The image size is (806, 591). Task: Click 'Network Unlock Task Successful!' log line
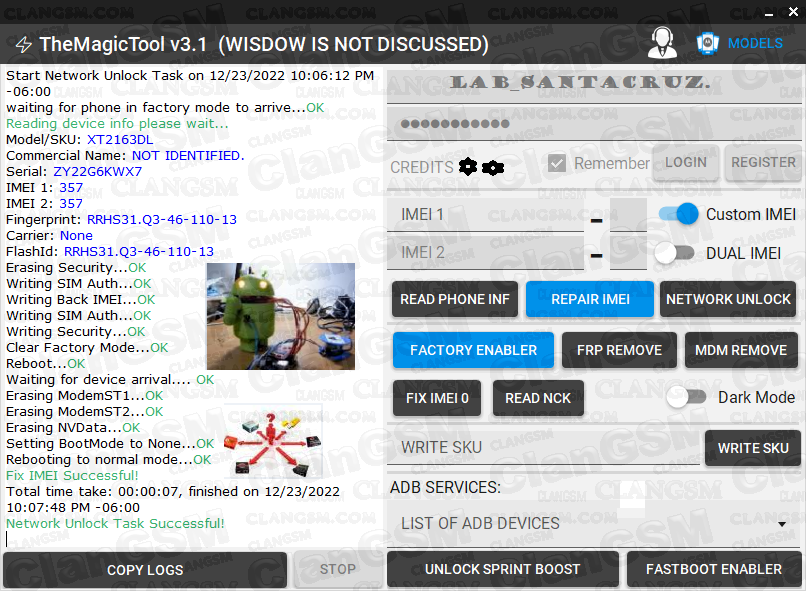tap(115, 523)
